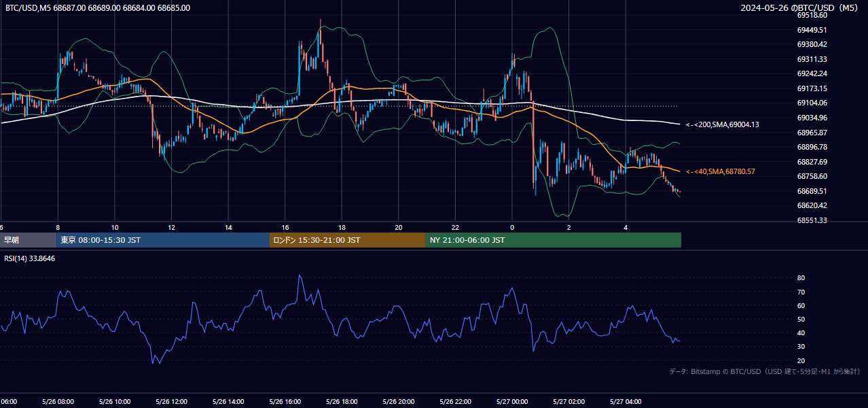Select price axis label 68551.33

click(x=812, y=220)
